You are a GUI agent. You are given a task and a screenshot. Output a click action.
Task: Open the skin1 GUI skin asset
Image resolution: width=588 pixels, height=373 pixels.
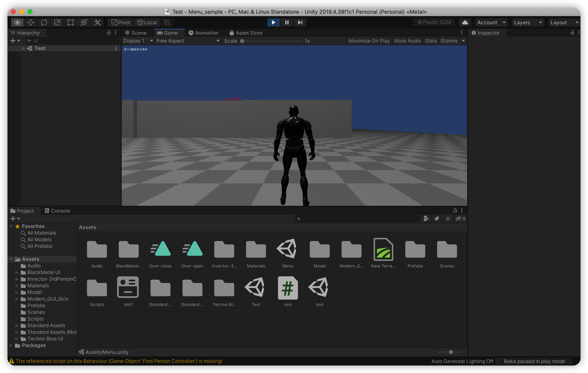[x=128, y=287]
